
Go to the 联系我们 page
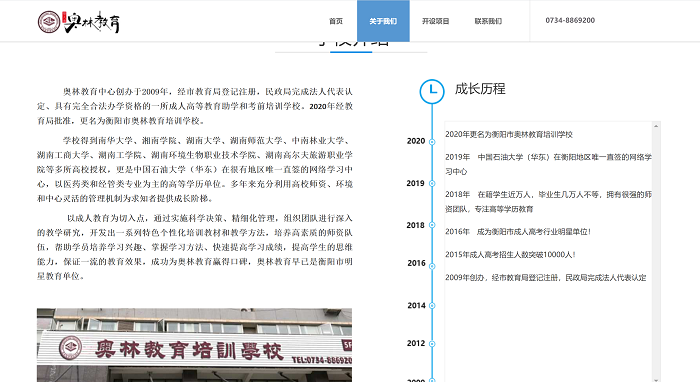pos(488,21)
